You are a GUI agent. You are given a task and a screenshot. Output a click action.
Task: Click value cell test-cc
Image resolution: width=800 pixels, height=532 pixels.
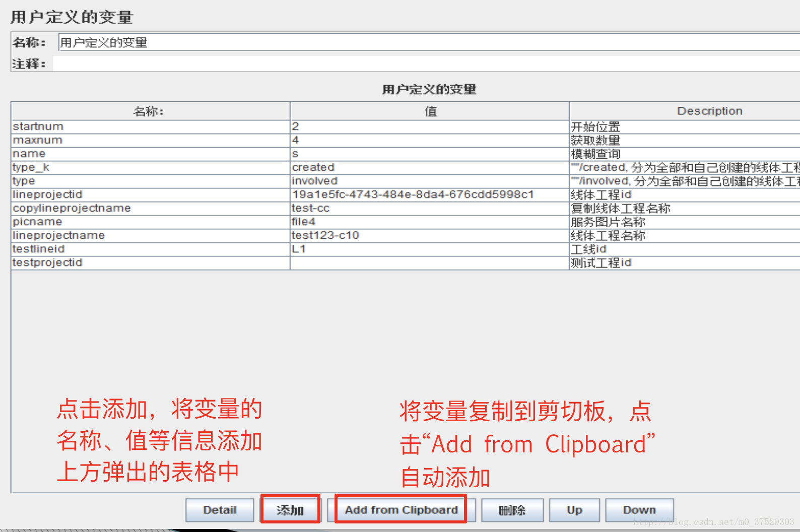[x=430, y=208]
